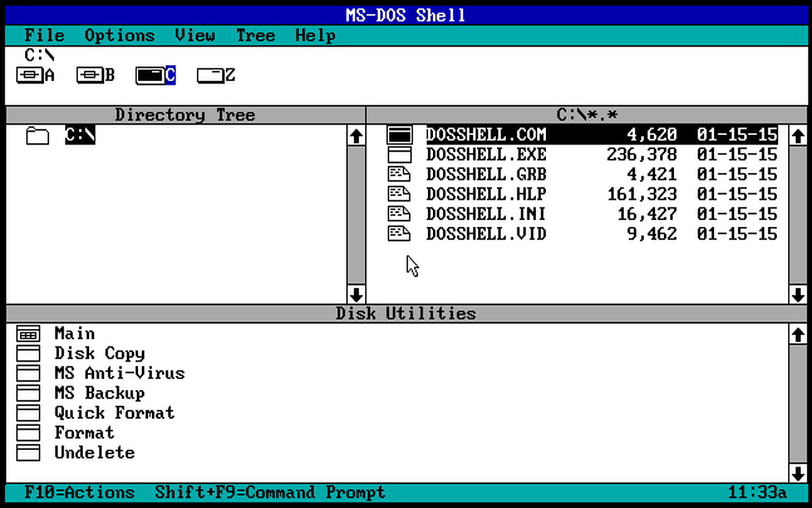Click the 4,620 file size value
The height and width of the screenshot is (508, 812).
click(x=652, y=135)
